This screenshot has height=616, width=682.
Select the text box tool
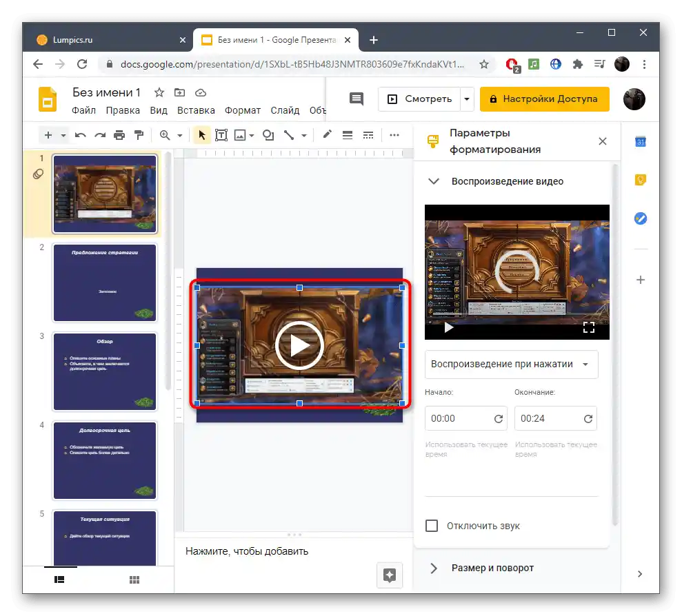click(221, 136)
